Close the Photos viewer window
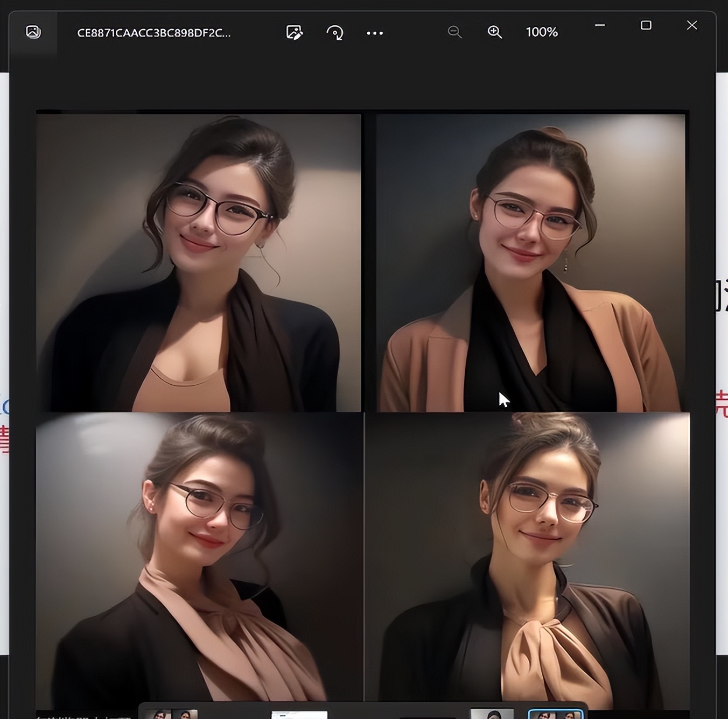The image size is (728, 719). tap(692, 25)
